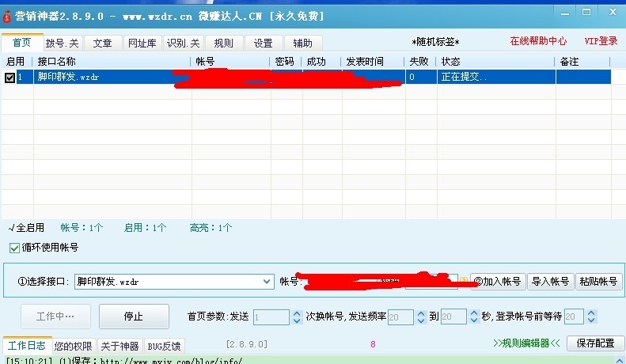Click the 启用：1个 counter
This screenshot has height=364, width=626.
pos(145,228)
